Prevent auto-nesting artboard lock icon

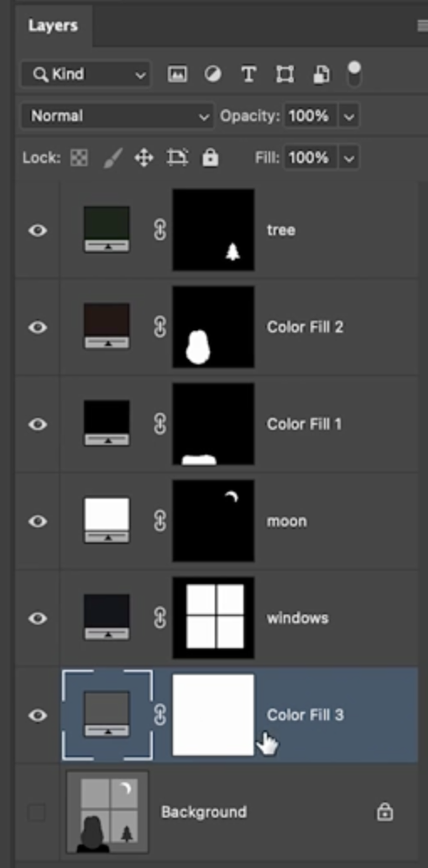tap(177, 159)
